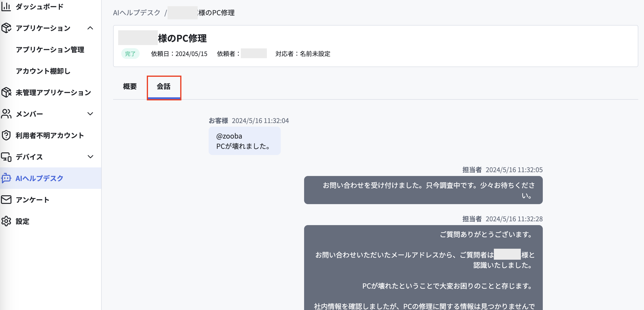The image size is (644, 310).
Task: Click the 設定 gear icon
Action: (6, 221)
